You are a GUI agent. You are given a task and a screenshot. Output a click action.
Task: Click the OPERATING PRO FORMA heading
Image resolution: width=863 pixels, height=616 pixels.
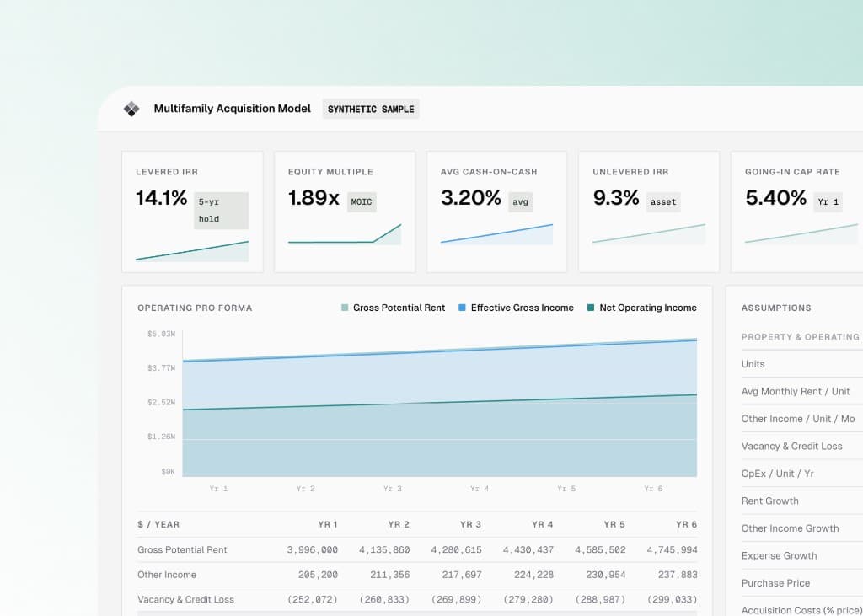coord(195,308)
